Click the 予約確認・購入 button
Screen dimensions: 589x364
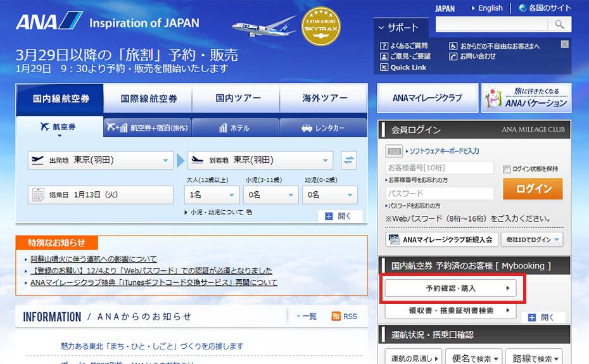[450, 288]
